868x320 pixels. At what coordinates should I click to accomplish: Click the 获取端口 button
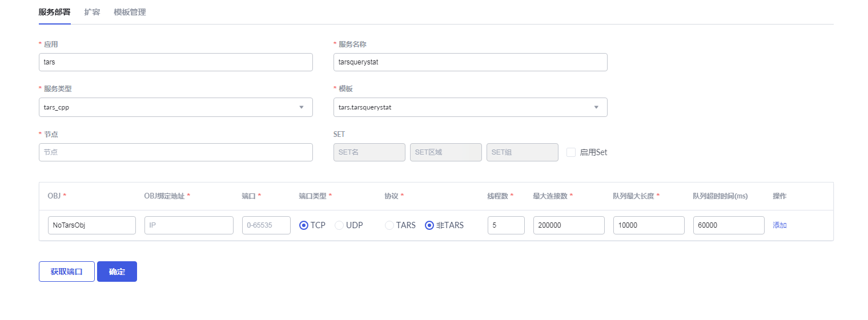point(67,272)
